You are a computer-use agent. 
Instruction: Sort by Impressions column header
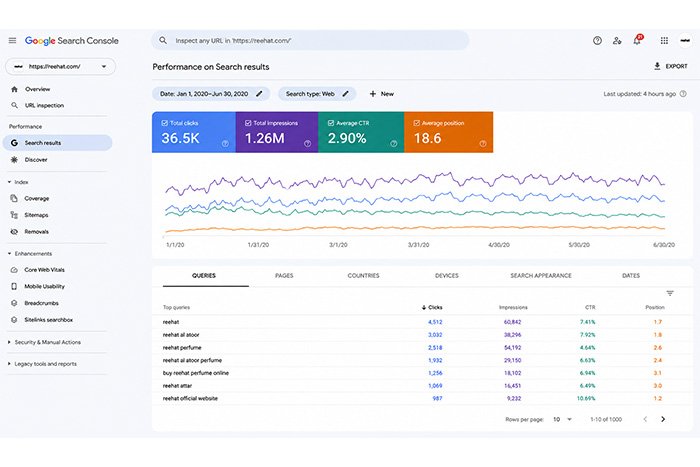click(513, 307)
